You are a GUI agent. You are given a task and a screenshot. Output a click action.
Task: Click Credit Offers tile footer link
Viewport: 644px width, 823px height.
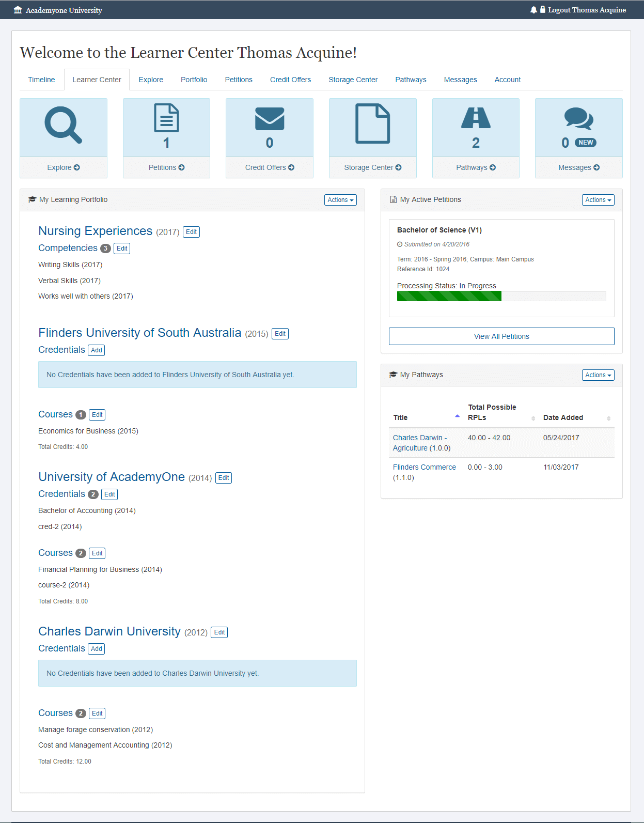pos(270,167)
